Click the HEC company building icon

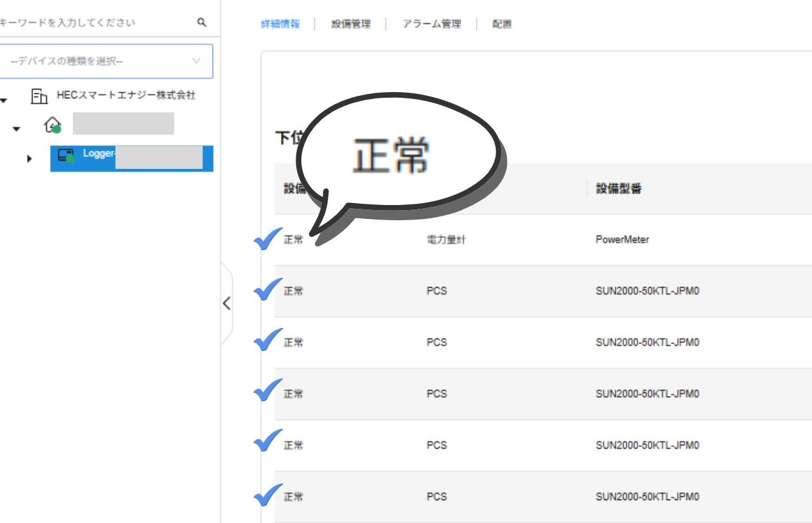tap(39, 96)
